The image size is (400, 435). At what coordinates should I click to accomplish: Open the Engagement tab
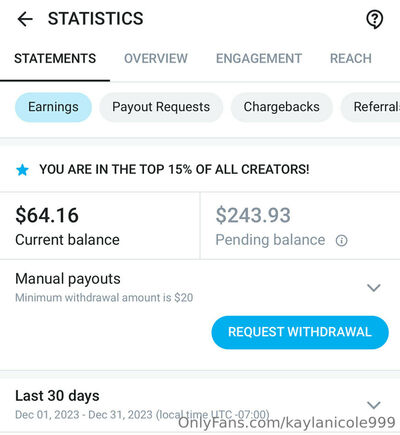[x=259, y=59]
